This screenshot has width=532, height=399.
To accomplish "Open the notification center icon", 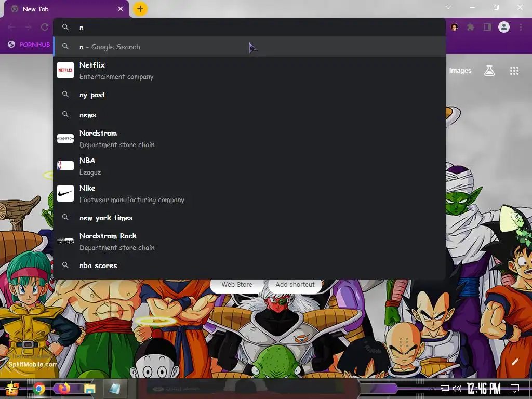I will click(x=515, y=388).
